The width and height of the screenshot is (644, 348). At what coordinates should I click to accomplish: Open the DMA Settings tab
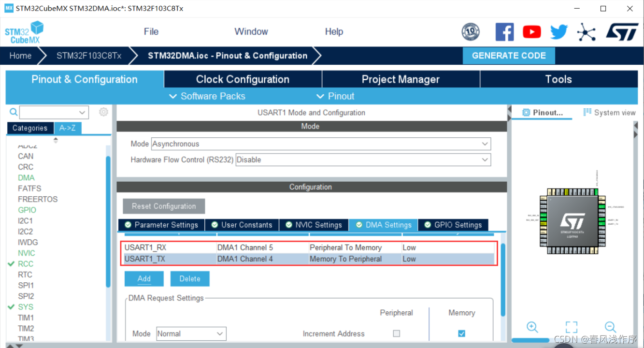(384, 225)
